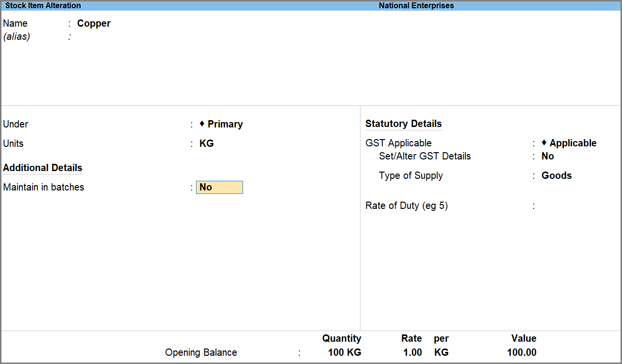Click the Stock Item Alteration title
Image resolution: width=622 pixels, height=364 pixels.
click(43, 6)
